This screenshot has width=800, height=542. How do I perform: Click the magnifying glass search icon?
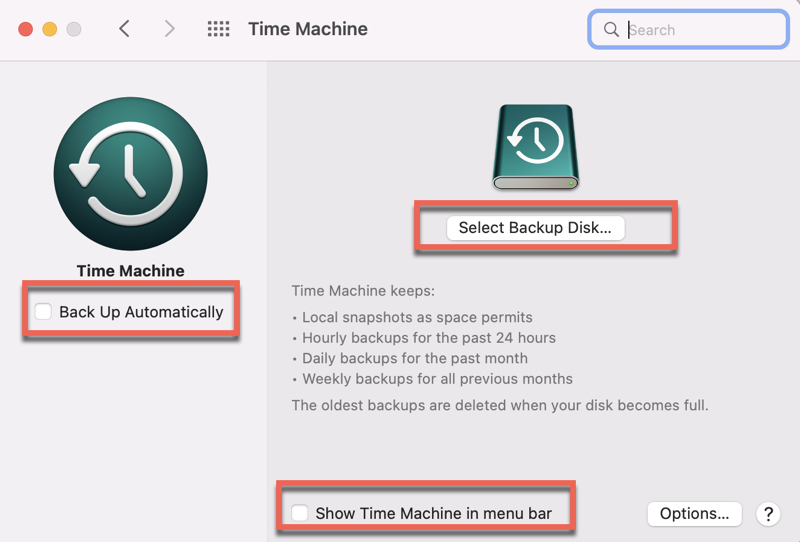click(611, 30)
